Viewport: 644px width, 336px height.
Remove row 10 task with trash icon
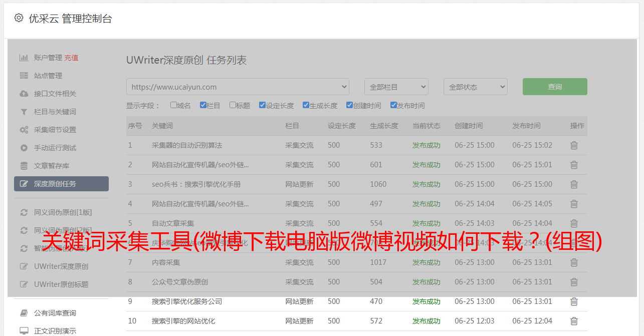[574, 321]
